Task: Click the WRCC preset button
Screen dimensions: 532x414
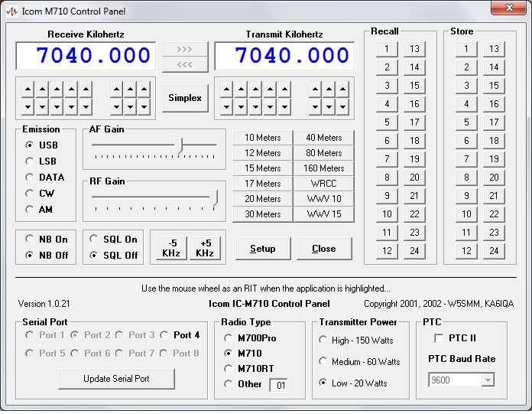Action: pos(323,184)
